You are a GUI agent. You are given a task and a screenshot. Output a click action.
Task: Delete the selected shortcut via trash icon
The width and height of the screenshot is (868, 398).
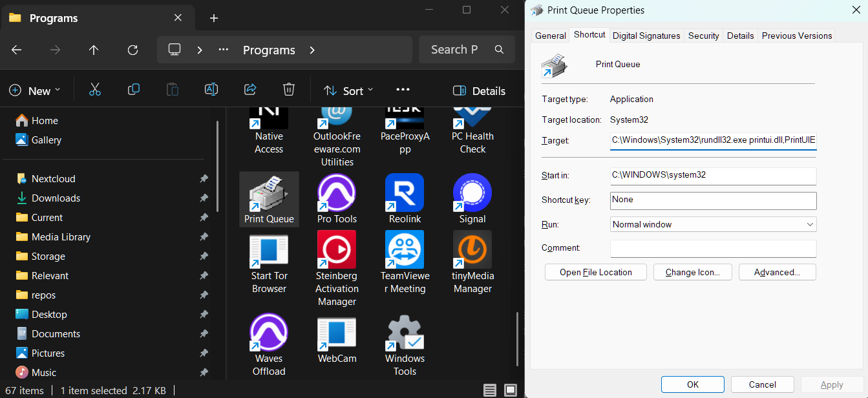(288, 89)
